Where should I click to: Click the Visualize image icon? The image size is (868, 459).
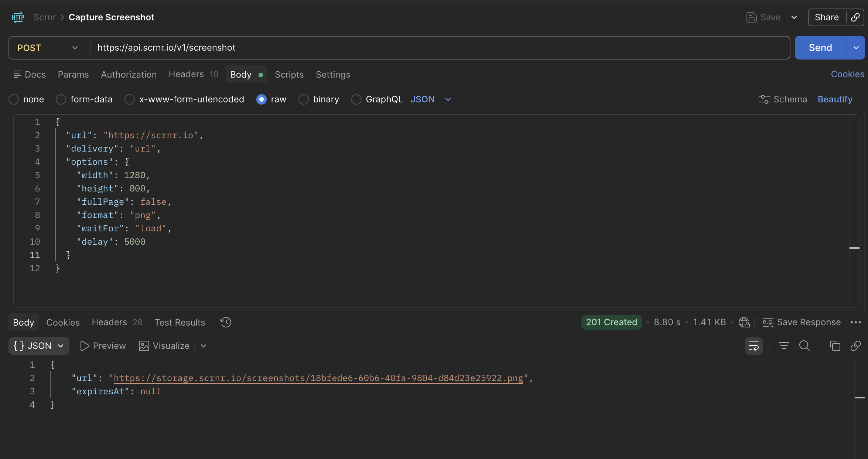(144, 346)
